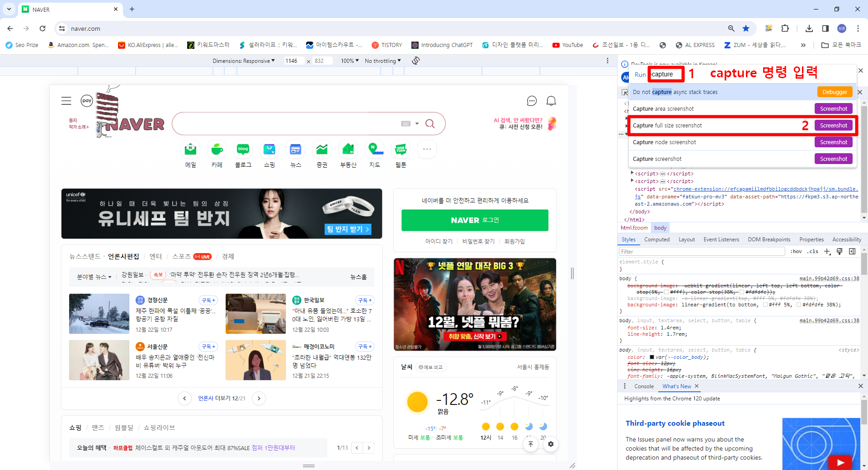Open the 카페 shortcut icon

[217, 149]
